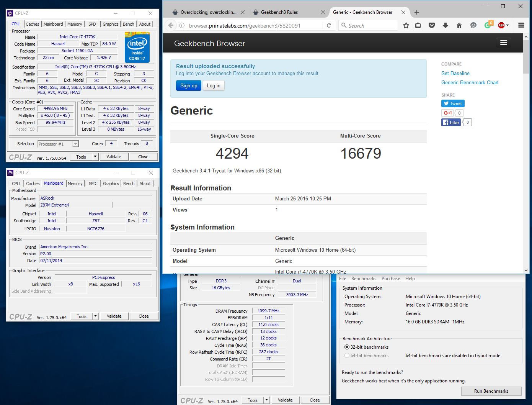Close the Overclocking tab
The width and height of the screenshot is (532, 405).
(x=243, y=12)
